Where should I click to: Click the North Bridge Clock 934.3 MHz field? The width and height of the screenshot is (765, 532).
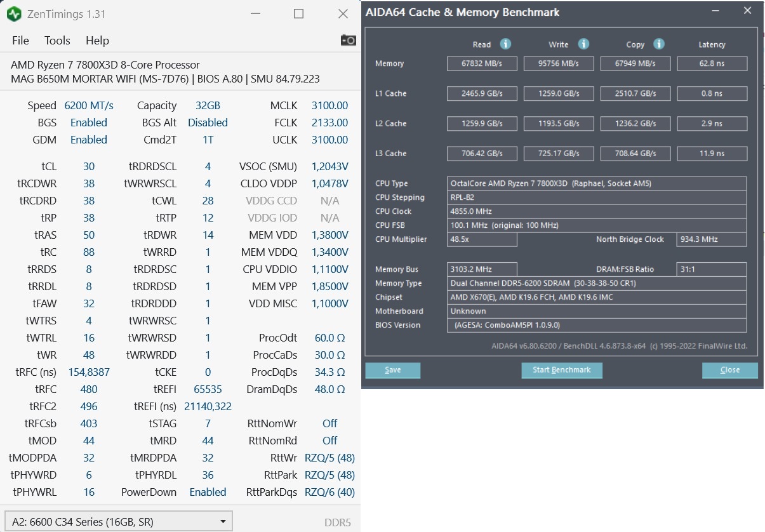click(x=712, y=239)
